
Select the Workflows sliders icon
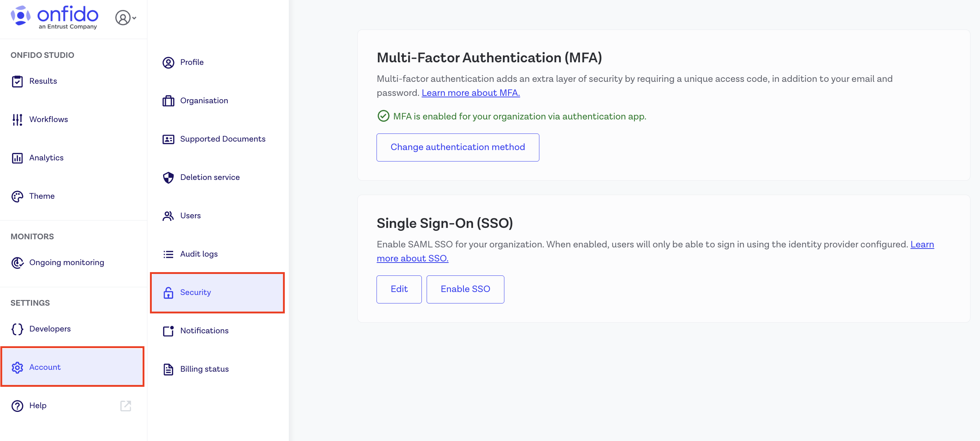17,119
